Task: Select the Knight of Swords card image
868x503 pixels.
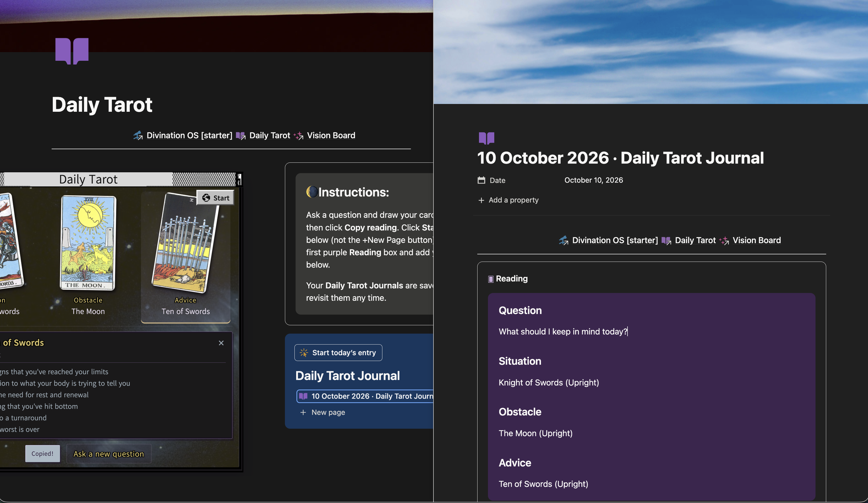Action: tap(10, 241)
